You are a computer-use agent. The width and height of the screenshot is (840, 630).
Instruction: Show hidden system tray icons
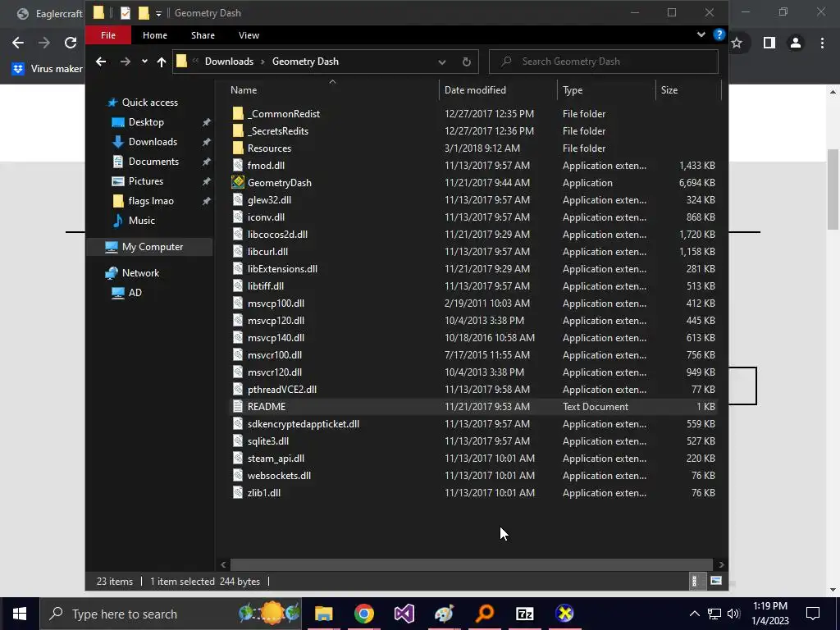coord(694,614)
